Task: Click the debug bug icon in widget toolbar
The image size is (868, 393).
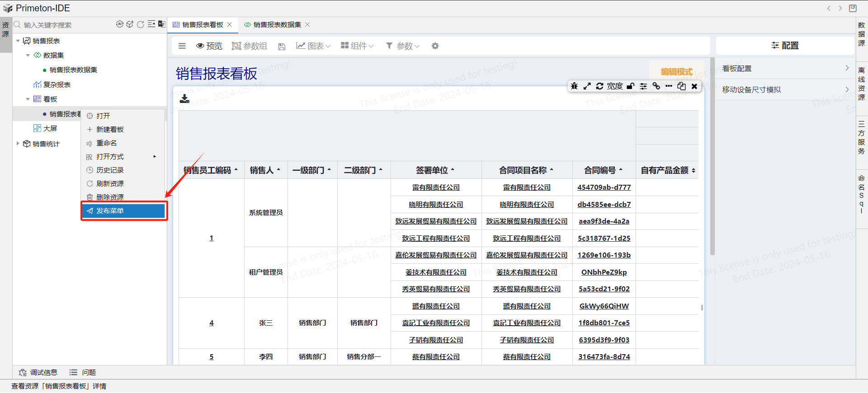Action: coord(574,86)
